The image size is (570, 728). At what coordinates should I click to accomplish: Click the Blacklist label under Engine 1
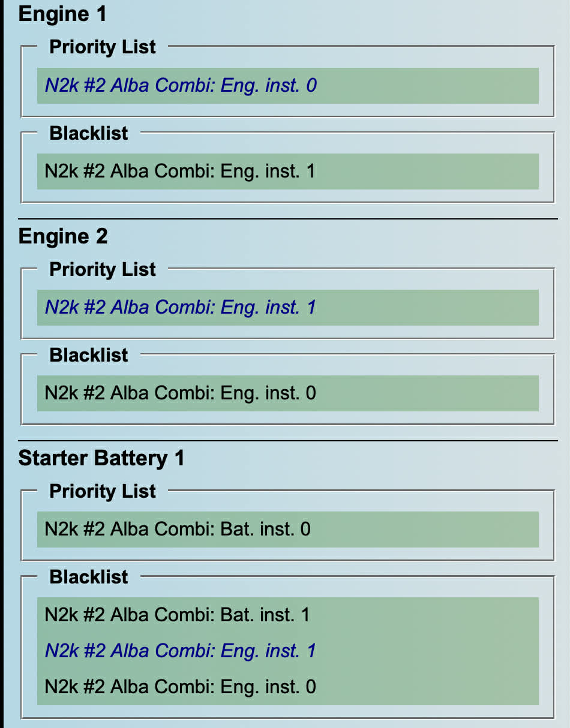pyautogui.click(x=89, y=133)
